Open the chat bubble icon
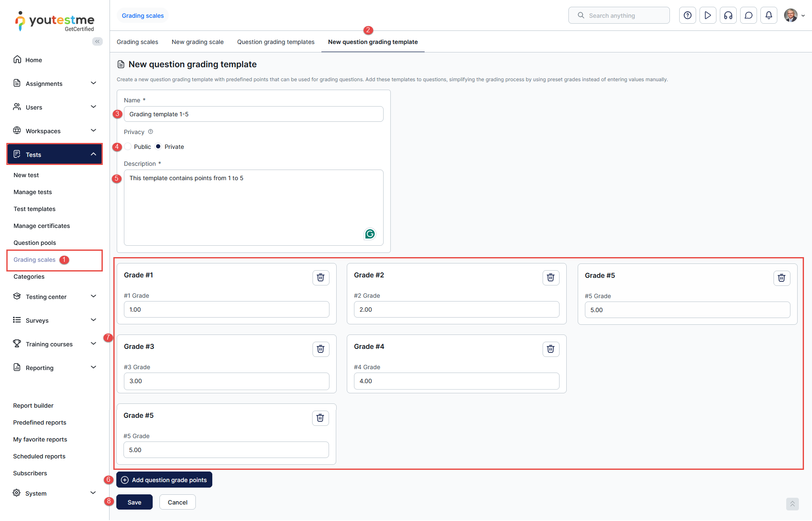This screenshot has width=812, height=521. point(748,16)
